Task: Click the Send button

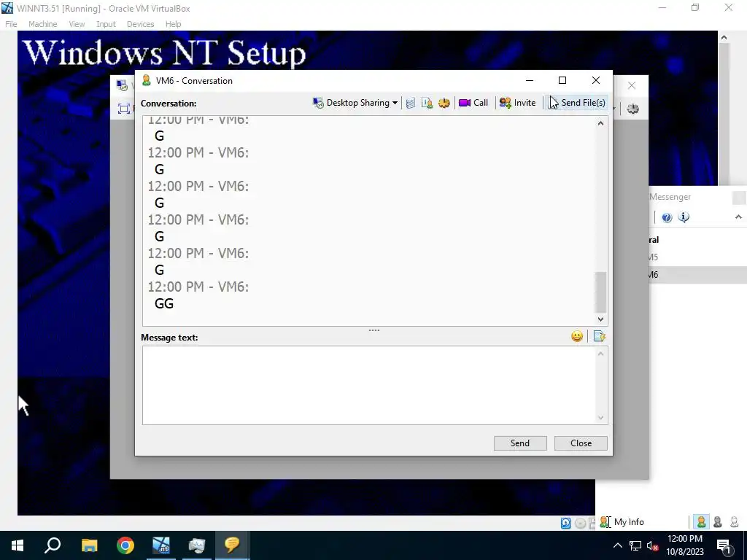Action: pos(520,443)
